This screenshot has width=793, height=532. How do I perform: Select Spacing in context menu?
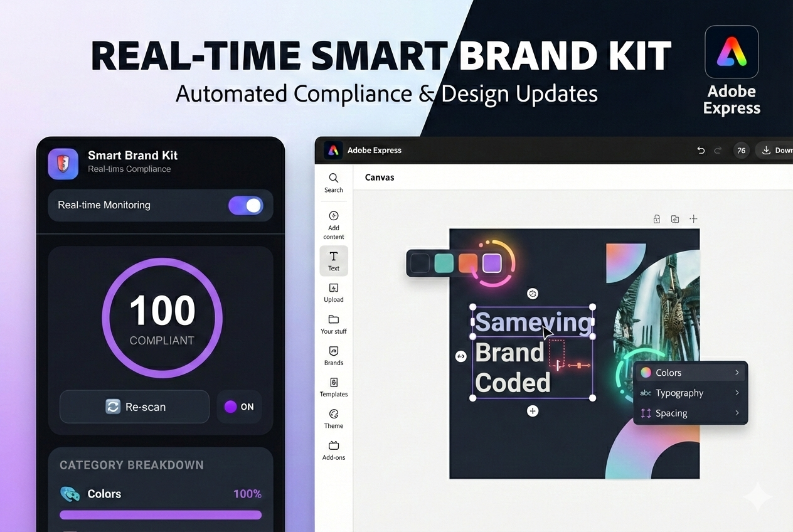[691, 413]
